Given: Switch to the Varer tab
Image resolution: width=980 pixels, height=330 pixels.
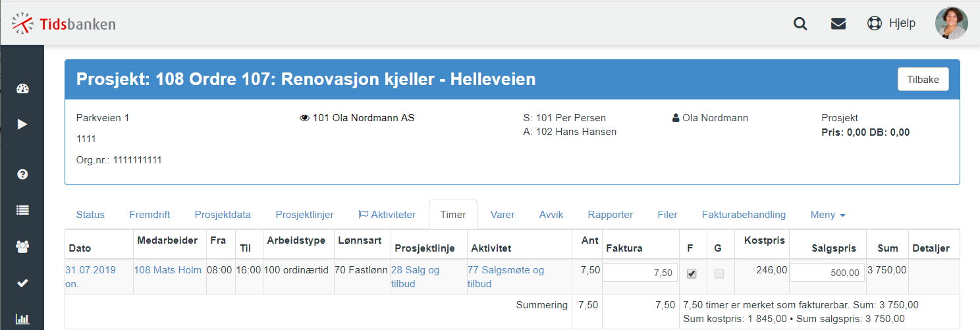Looking at the screenshot, I should coord(503,215).
